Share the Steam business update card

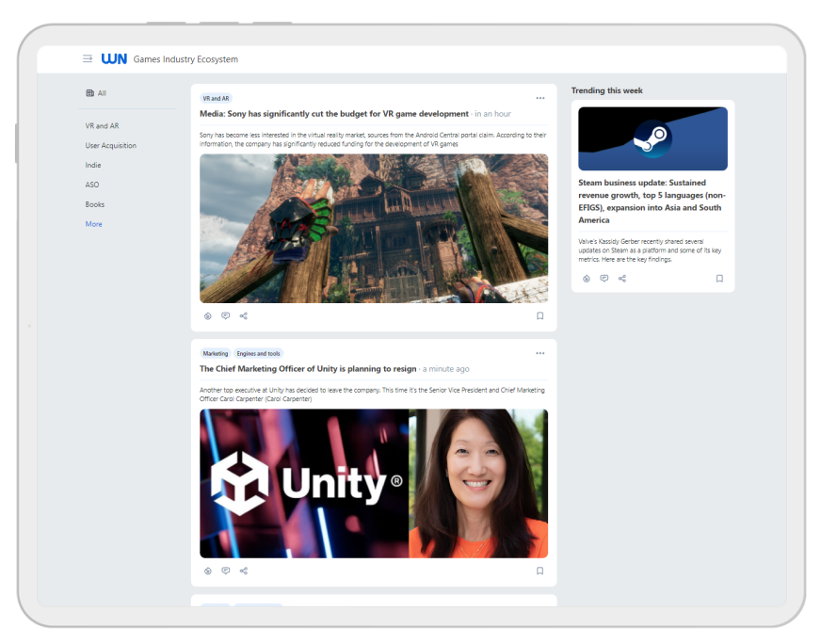point(622,279)
